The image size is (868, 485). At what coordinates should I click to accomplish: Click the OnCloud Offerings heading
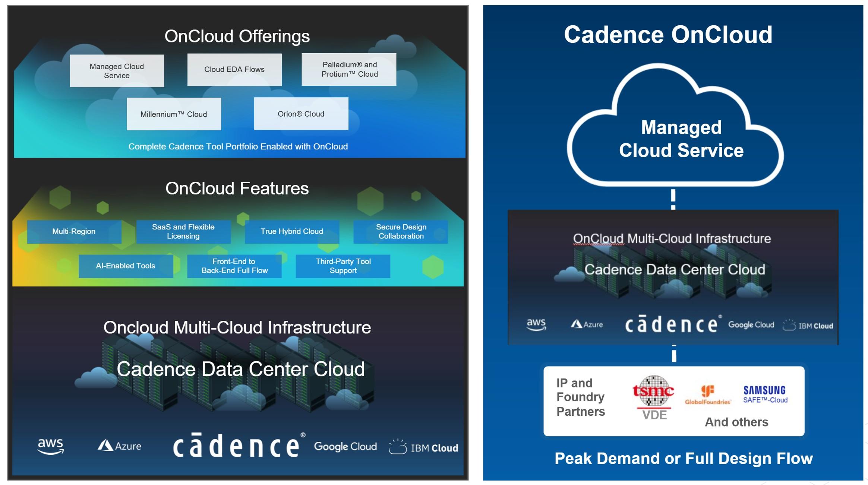click(237, 37)
